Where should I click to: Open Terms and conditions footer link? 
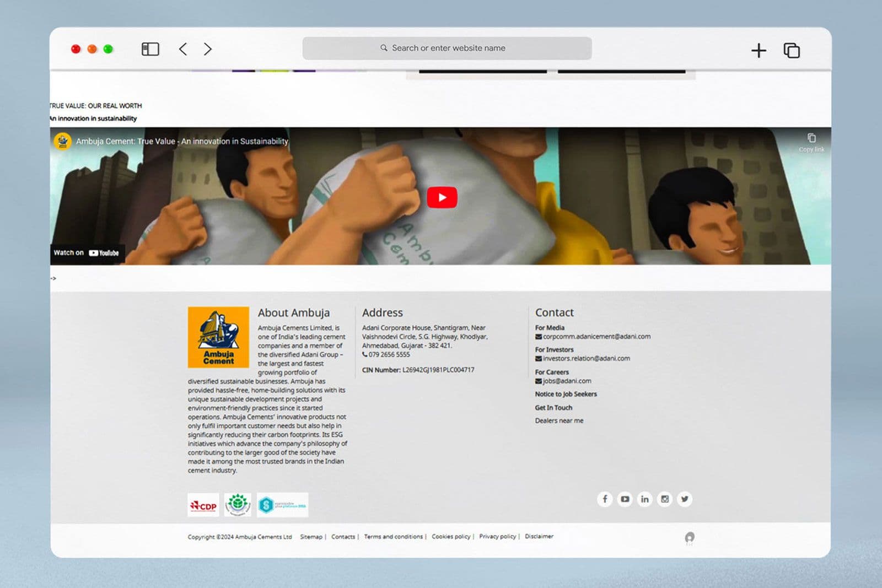pos(394,537)
